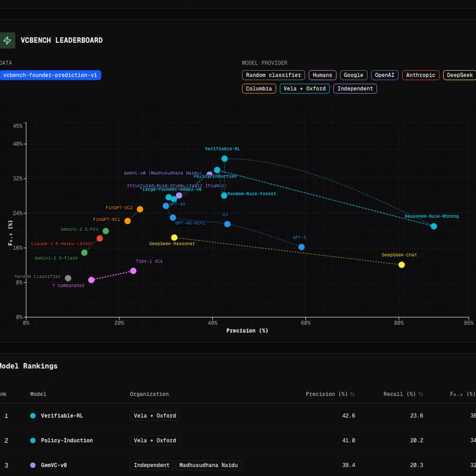Click the purple dot beside GemVC-v0
Viewport: 476px width, 476px height.
[33, 465]
